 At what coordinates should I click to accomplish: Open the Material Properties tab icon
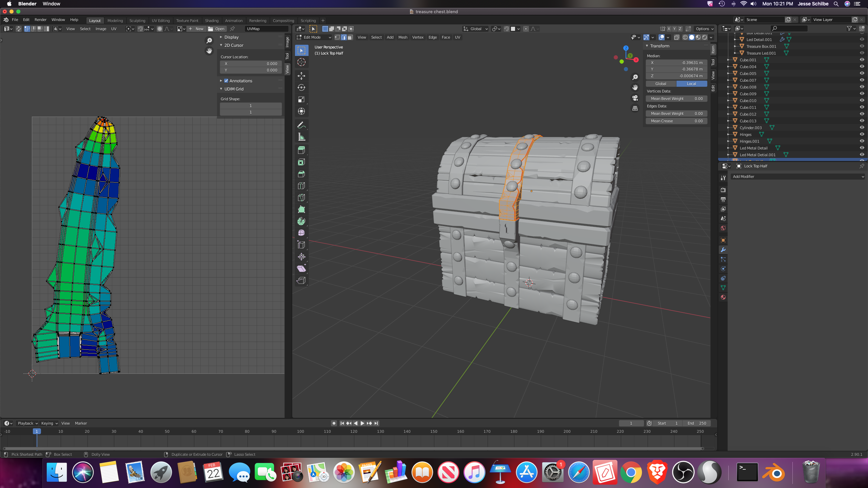723,297
